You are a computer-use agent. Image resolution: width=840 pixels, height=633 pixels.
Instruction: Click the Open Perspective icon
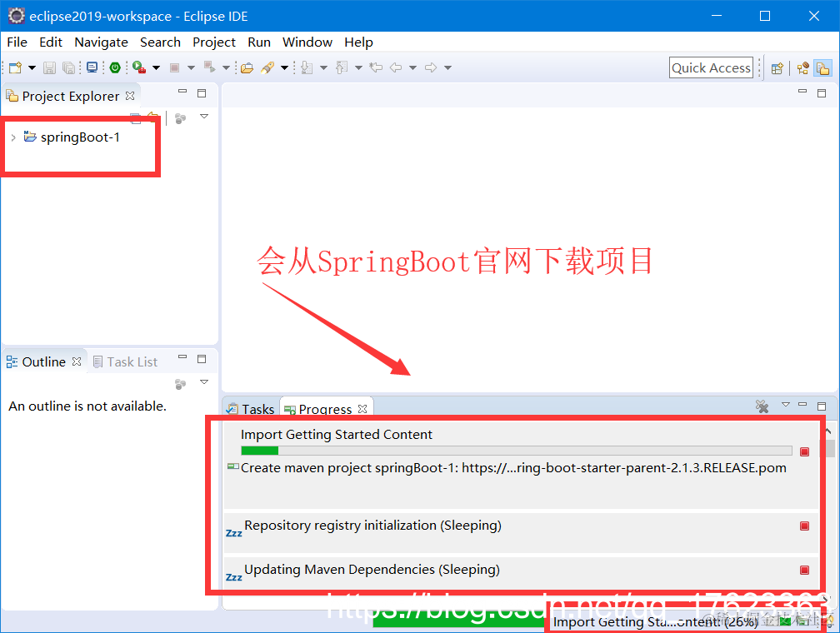[x=777, y=68]
